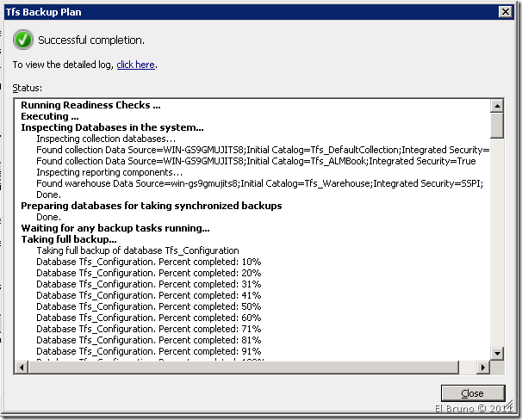
Task: Click "Inspecting Databases in the system" heading
Action: pyautogui.click(x=112, y=127)
